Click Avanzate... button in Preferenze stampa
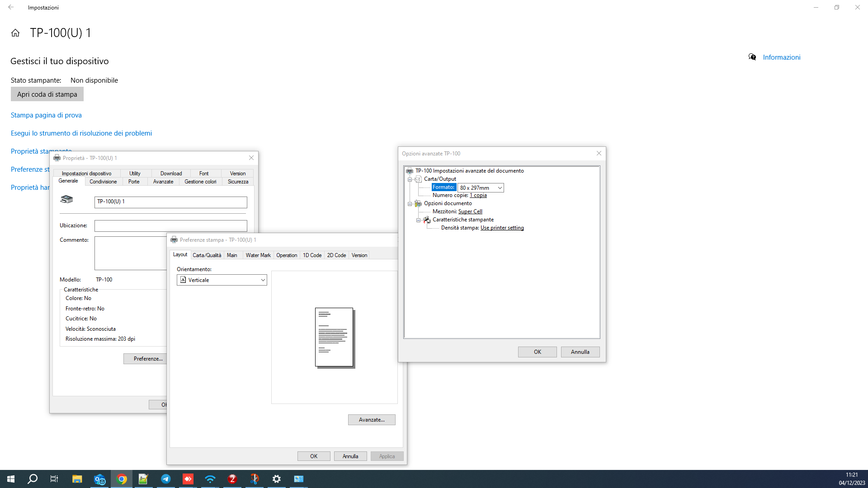Image resolution: width=868 pixels, height=488 pixels. click(x=372, y=420)
